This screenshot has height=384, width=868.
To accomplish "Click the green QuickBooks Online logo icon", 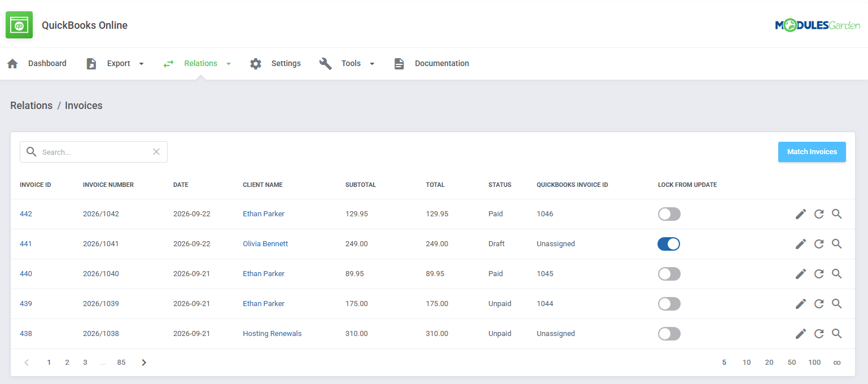I will (x=19, y=25).
